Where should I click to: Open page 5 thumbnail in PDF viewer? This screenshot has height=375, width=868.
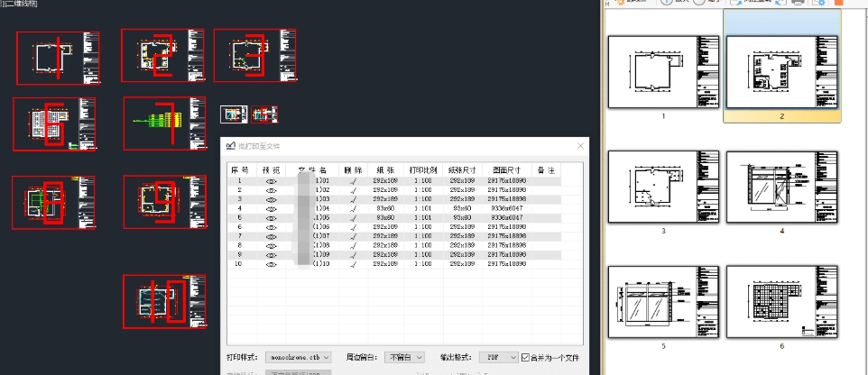[x=663, y=302]
